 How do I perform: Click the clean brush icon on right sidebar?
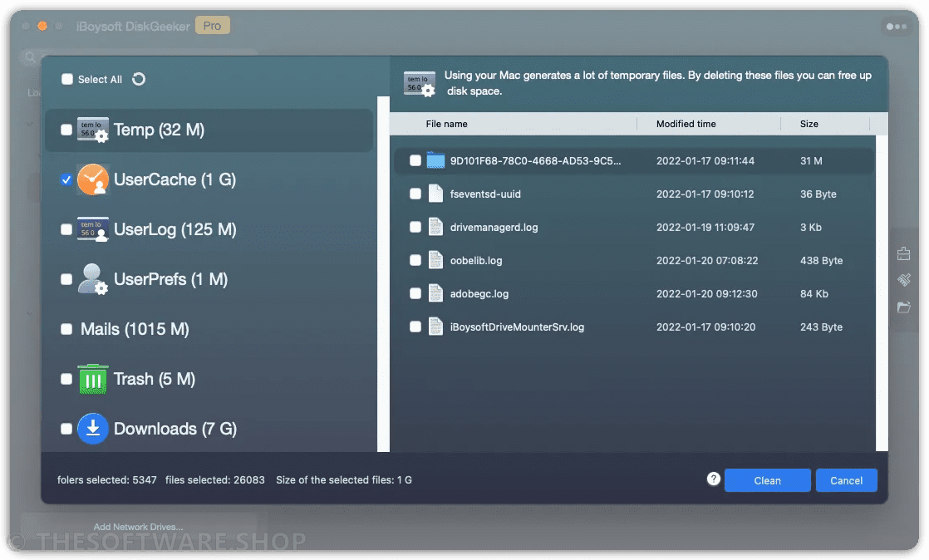pos(903,280)
